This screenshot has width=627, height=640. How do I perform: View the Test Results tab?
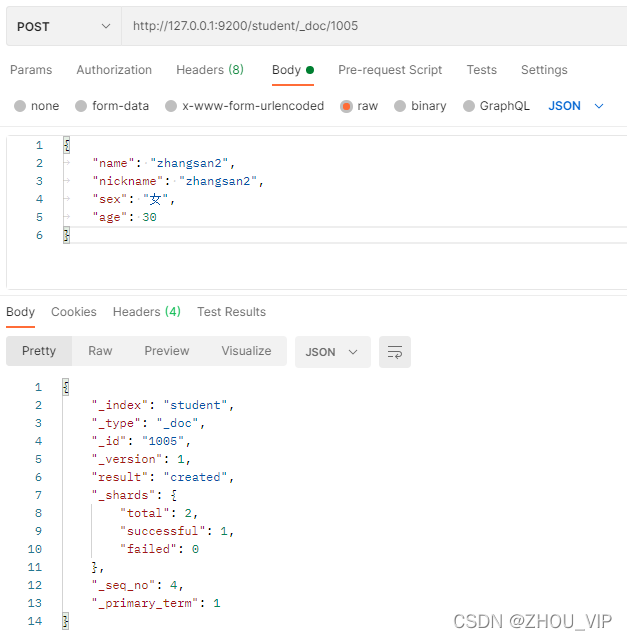(231, 312)
